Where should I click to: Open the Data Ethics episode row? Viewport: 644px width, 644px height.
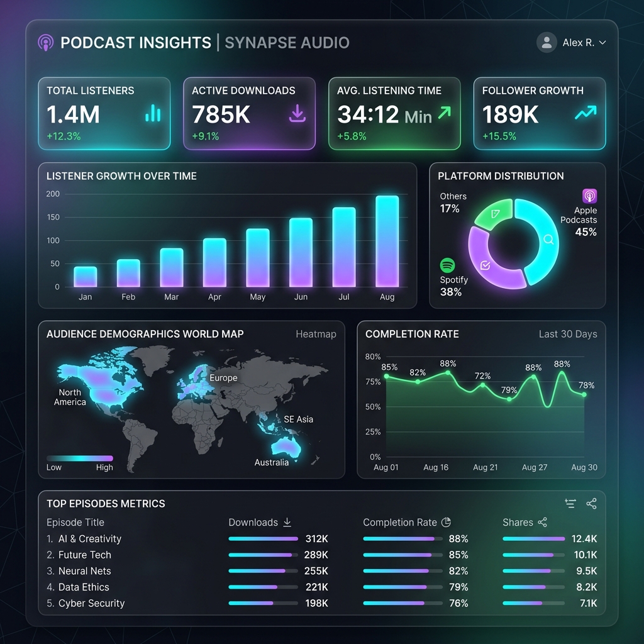pyautogui.click(x=321, y=587)
